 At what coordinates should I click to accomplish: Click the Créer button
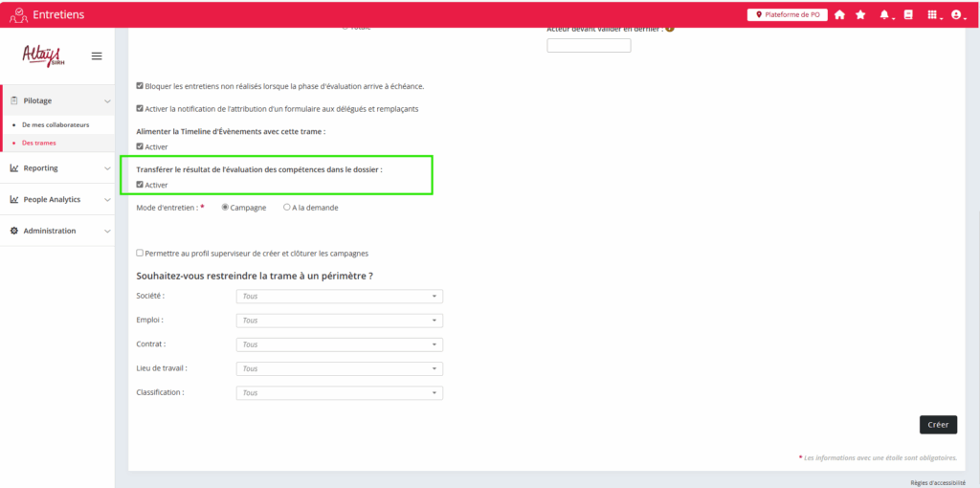tap(938, 425)
